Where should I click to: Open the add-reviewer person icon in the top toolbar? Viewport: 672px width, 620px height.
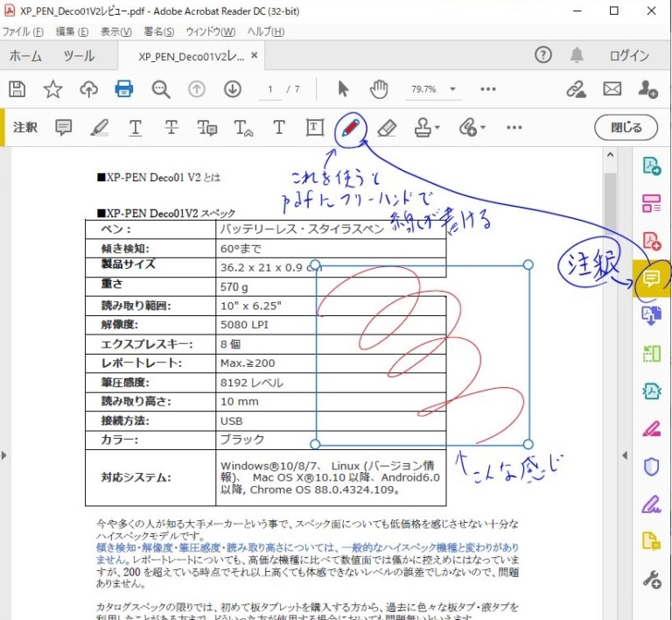coord(647,89)
